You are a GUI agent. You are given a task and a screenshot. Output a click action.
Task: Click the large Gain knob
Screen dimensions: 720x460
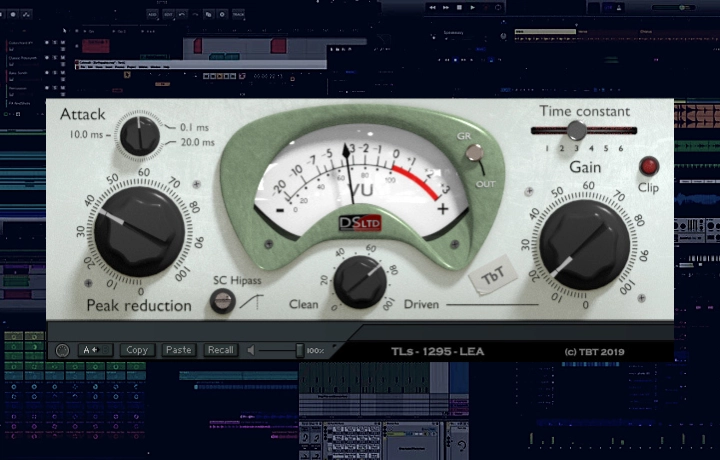(x=585, y=245)
